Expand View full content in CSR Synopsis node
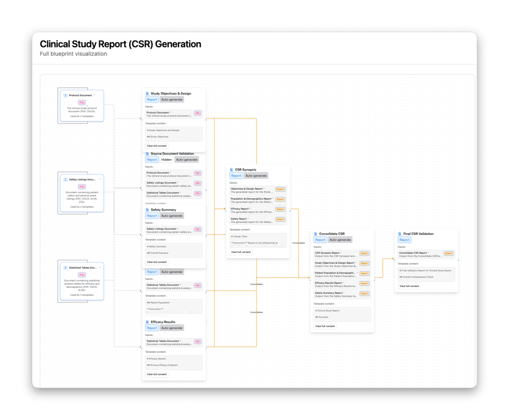 [241, 252]
